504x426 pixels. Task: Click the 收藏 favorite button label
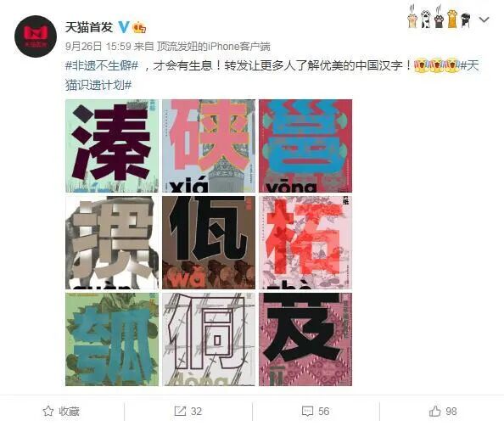pyautogui.click(x=69, y=412)
